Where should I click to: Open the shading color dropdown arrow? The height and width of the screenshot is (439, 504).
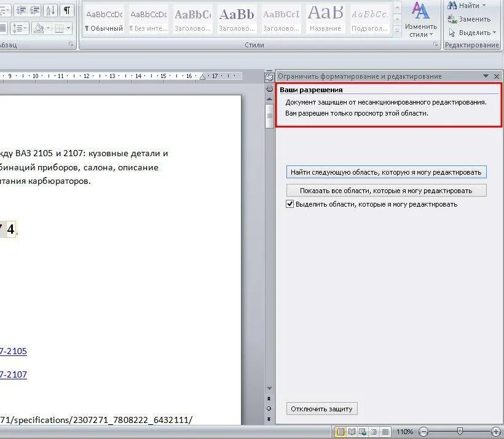point(48,28)
